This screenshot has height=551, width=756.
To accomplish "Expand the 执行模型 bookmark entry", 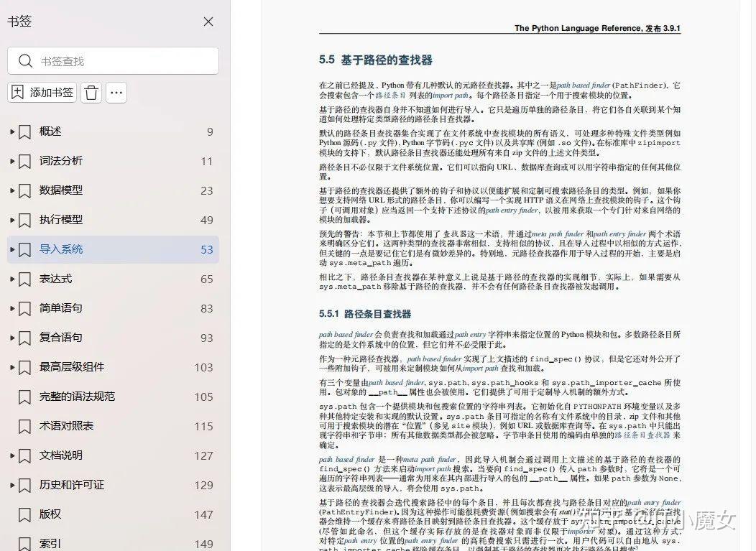I will (11, 220).
